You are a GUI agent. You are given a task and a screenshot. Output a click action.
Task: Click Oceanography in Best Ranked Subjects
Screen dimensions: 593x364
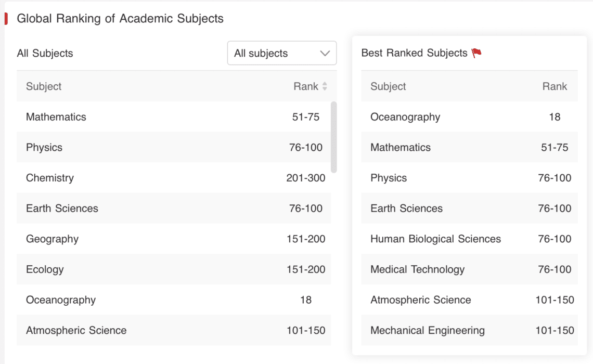[405, 117]
